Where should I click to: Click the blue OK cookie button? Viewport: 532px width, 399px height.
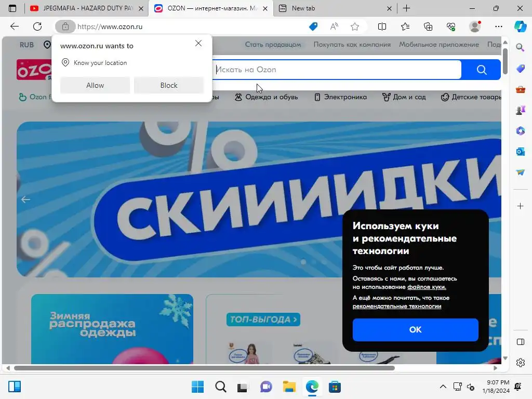(x=415, y=329)
